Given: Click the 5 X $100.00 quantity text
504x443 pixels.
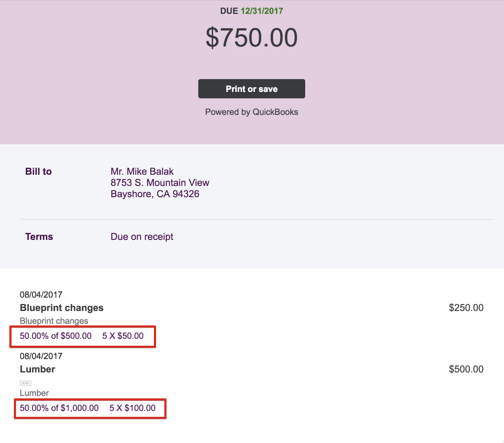Looking at the screenshot, I should click(x=133, y=408).
